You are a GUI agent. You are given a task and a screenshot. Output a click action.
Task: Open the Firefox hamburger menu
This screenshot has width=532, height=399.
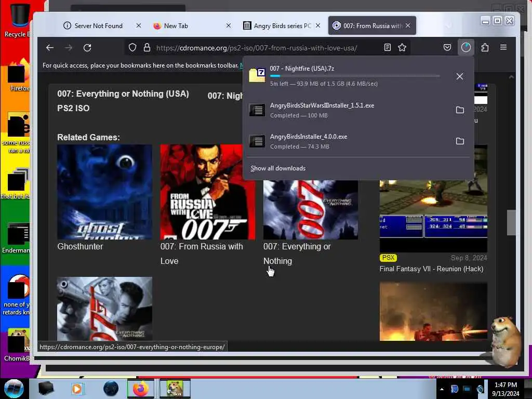coord(503,47)
